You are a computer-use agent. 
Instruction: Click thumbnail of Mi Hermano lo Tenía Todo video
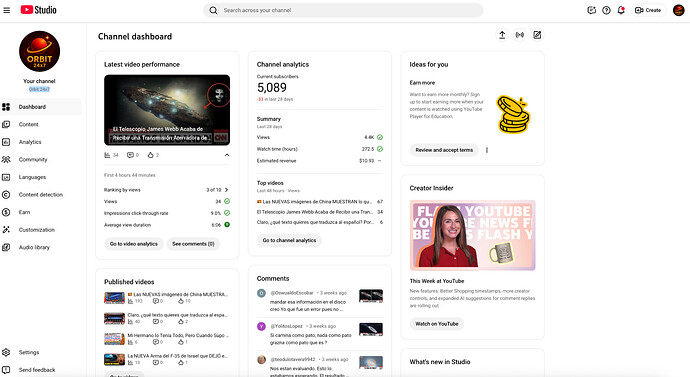coord(114,339)
